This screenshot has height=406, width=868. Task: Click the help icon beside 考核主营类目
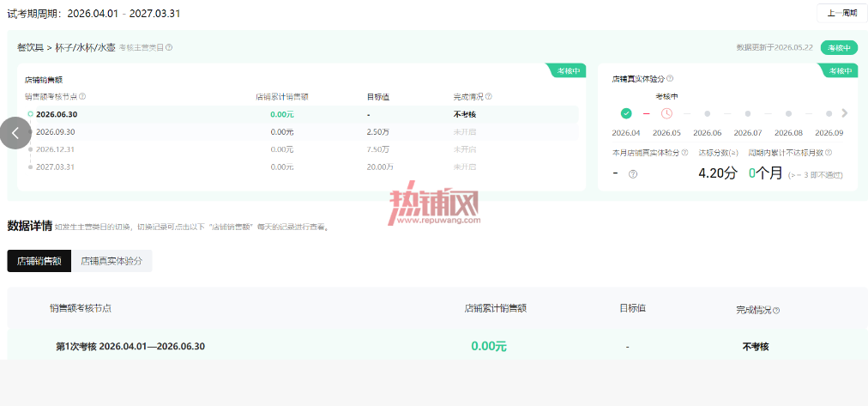(x=169, y=47)
